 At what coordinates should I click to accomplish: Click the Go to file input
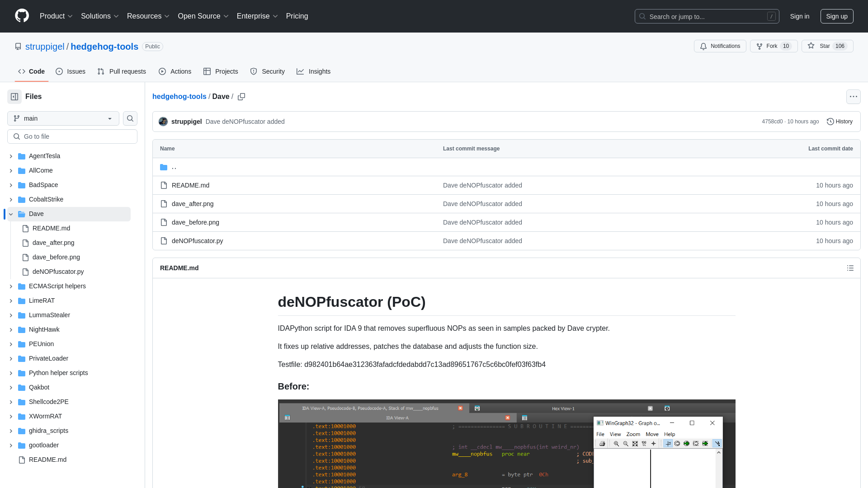click(72, 136)
